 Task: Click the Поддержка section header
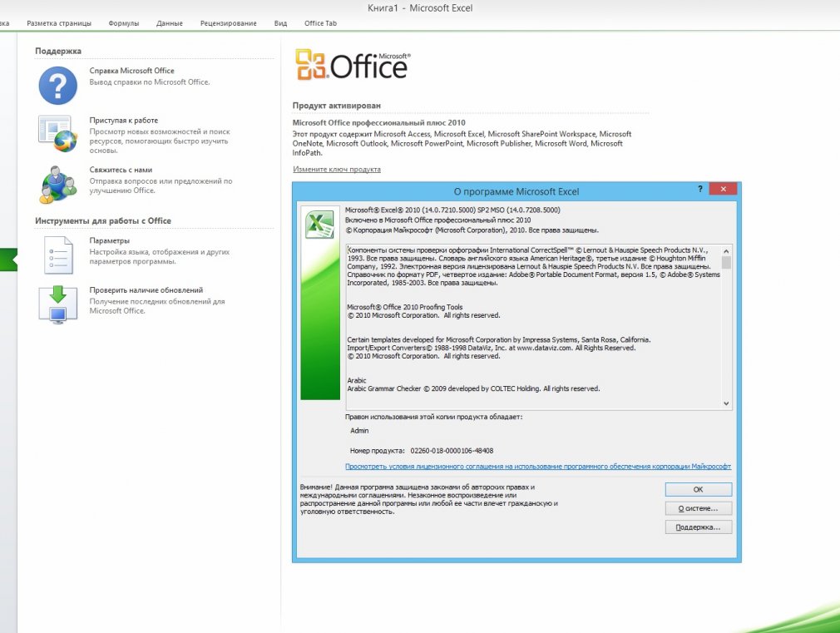(x=58, y=51)
